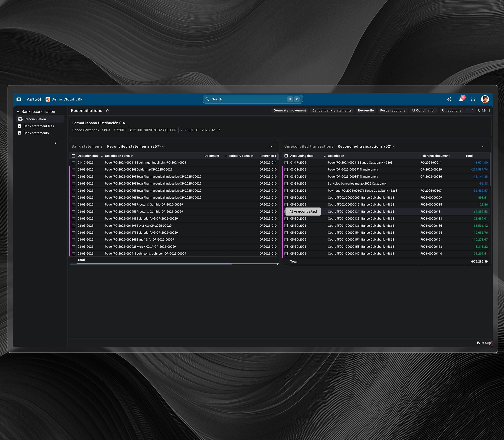
Task: Collapse the bank statements panel chevron
Action: point(271,146)
